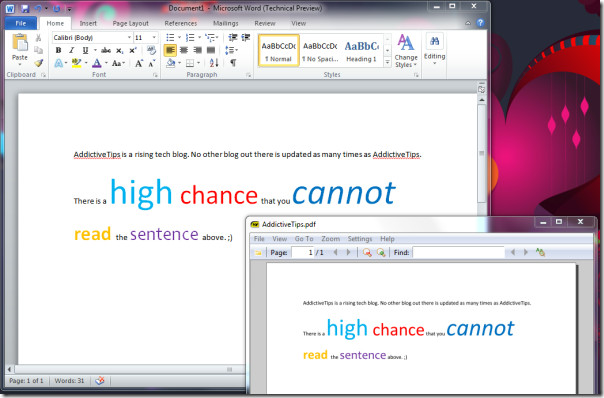
Task: Open the Editing group button
Action: 435,48
